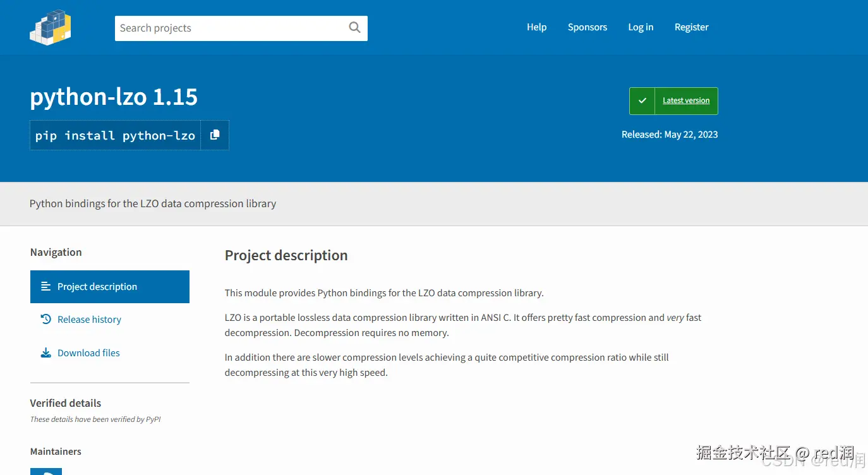Click the Released: May 22, 2023 text
This screenshot has width=868, height=475.
pyautogui.click(x=670, y=135)
